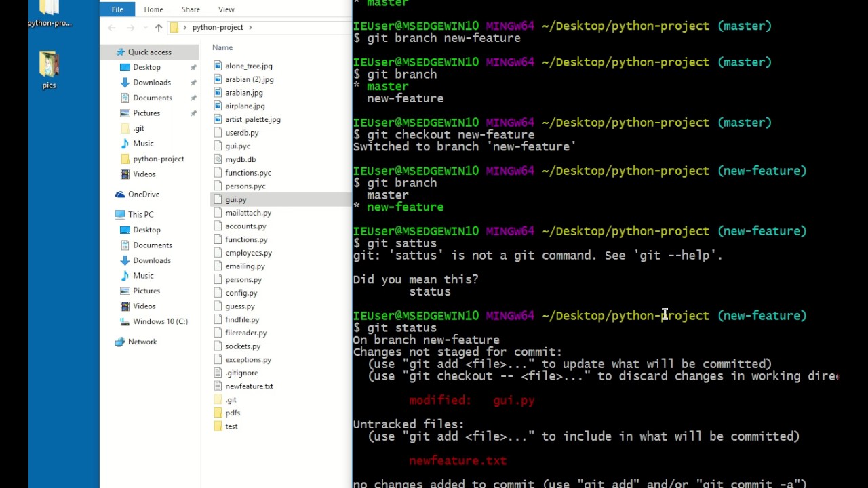Viewport: 868px width, 488px height.
Task: Open the File tab in File Explorer
Action: pos(117,9)
